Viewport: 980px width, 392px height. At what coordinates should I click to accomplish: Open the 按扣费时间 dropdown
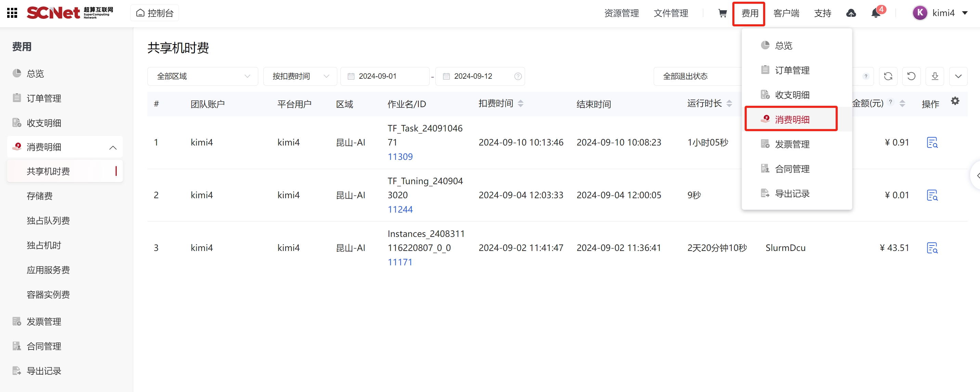pos(300,76)
